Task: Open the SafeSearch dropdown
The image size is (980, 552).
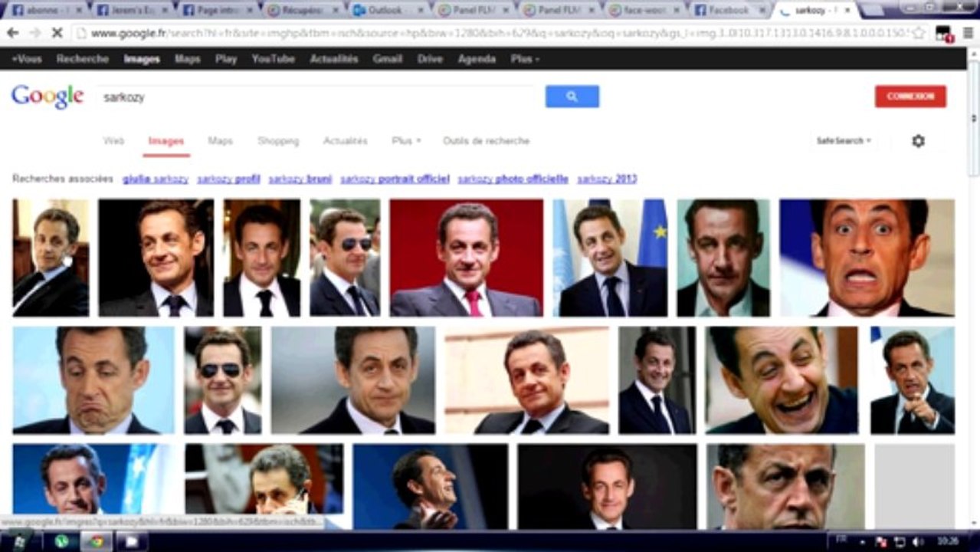Action: [844, 141]
